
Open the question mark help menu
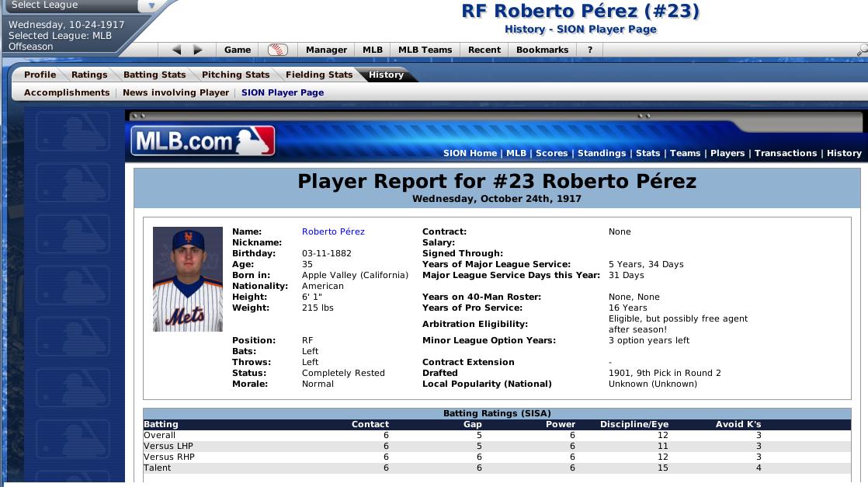pyautogui.click(x=590, y=50)
